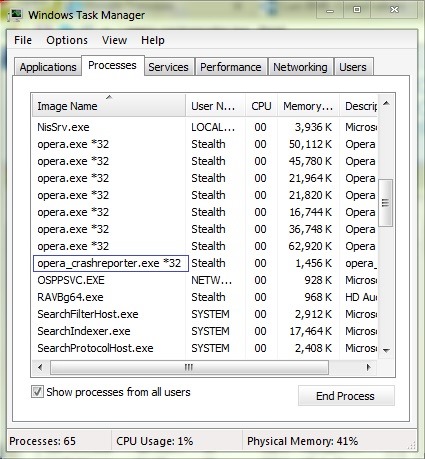Viewport: 425px width, 459px height.
Task: Click the Task Manager title bar icon
Action: coord(15,15)
